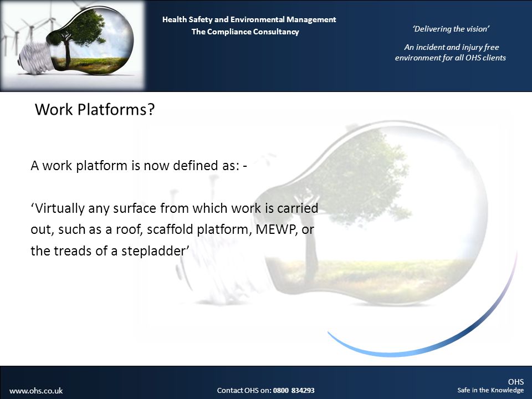Click the 'Health Safety and Environmental Management' heading

coord(249,19)
